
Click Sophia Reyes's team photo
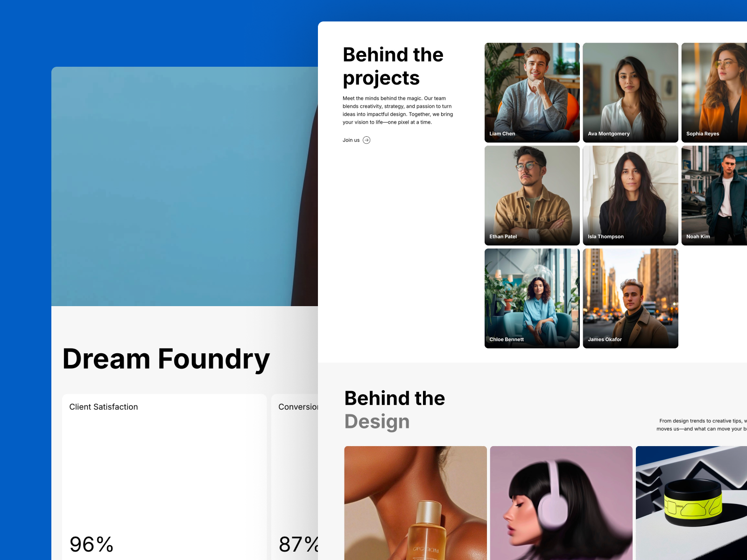[x=714, y=92]
